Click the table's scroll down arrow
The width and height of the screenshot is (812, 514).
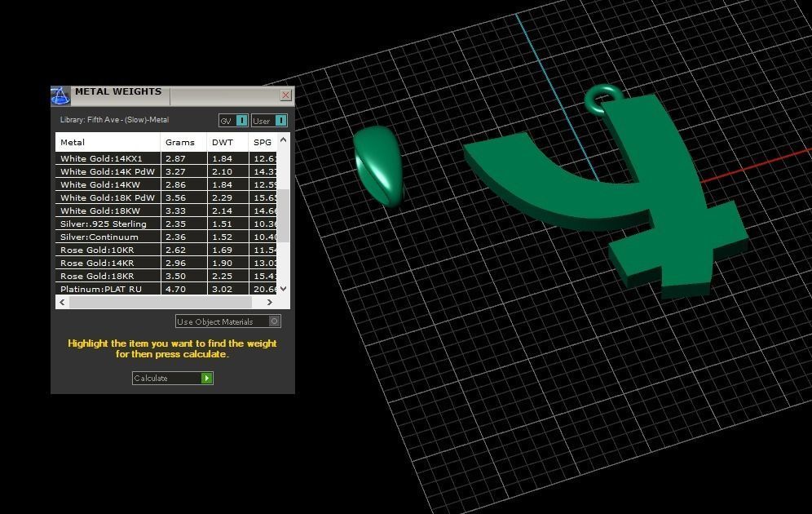(283, 289)
